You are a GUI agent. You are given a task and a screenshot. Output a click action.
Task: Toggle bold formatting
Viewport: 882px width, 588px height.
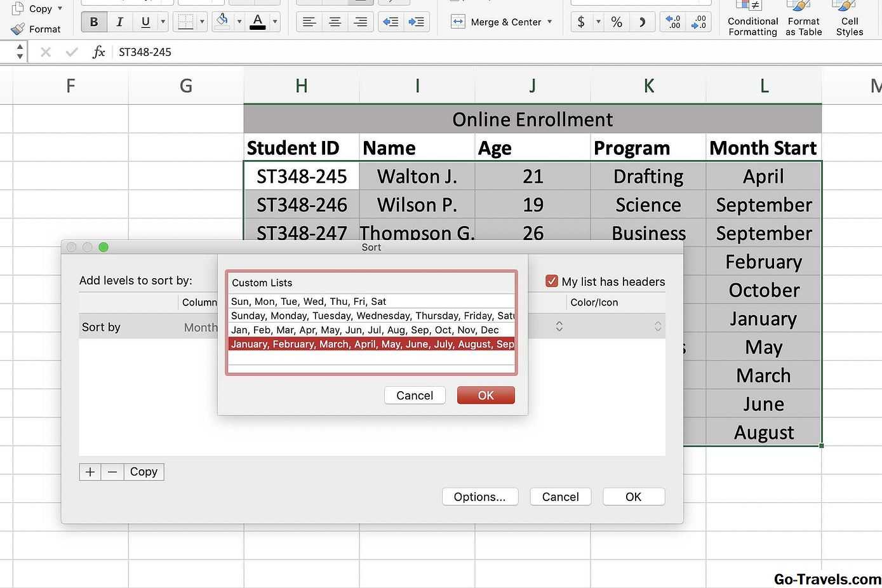[x=94, y=22]
